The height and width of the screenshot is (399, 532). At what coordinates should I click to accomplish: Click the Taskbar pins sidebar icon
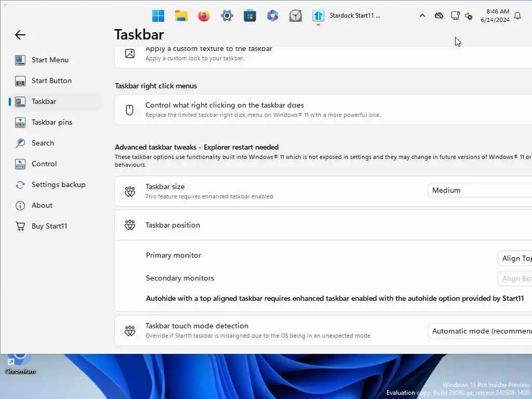pos(20,122)
